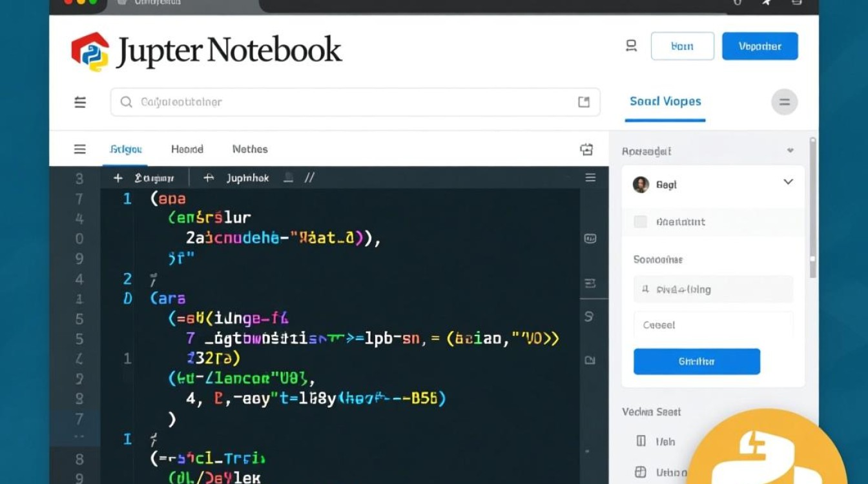This screenshot has height=484, width=868.
Task: Click the small icon after Juptnhek label
Action: [x=289, y=178]
